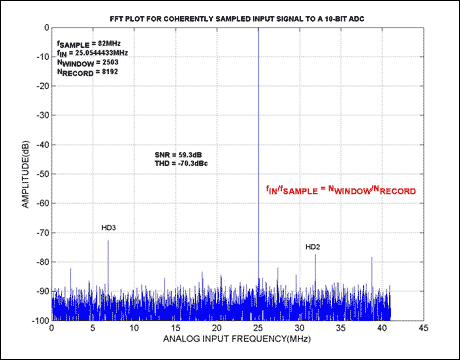This screenshot has width=460, height=360.
Task: Click the AMPLITUDE(dB) y-axis label
Action: [x=26, y=174]
